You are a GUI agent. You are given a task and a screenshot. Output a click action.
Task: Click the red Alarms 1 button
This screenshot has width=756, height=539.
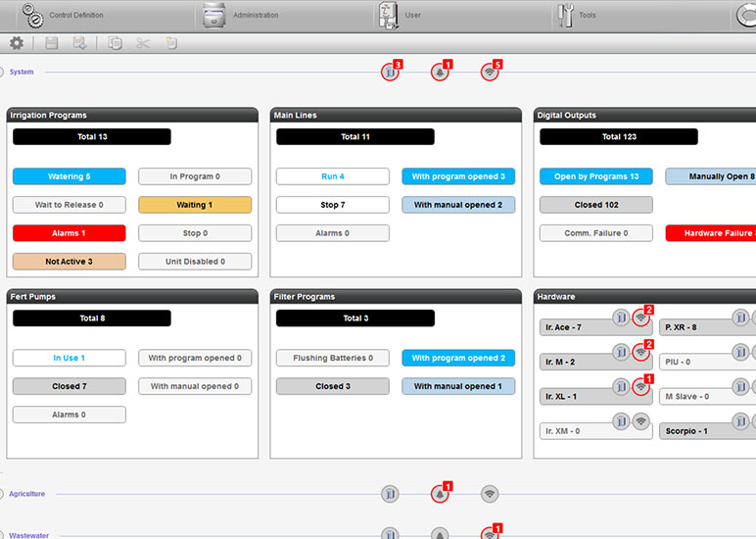click(70, 233)
